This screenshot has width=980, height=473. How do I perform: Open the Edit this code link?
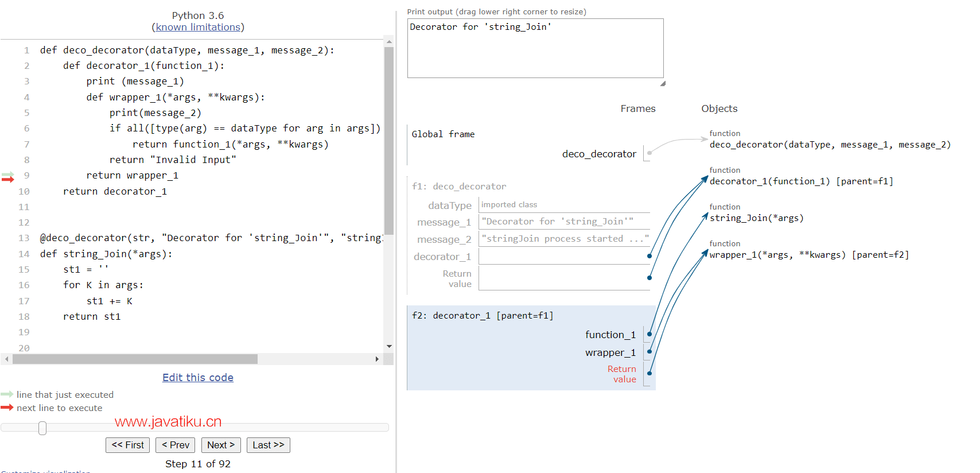[x=197, y=377]
